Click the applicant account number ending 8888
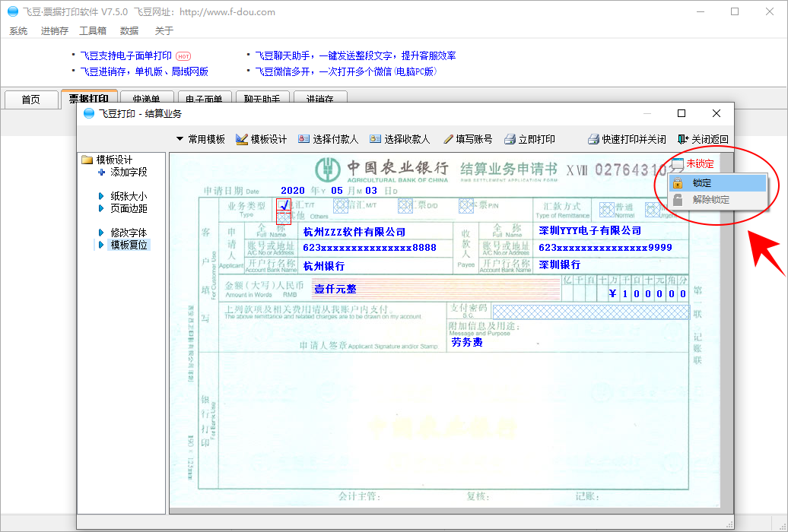Screen dimensions: 788x532 click(x=370, y=248)
